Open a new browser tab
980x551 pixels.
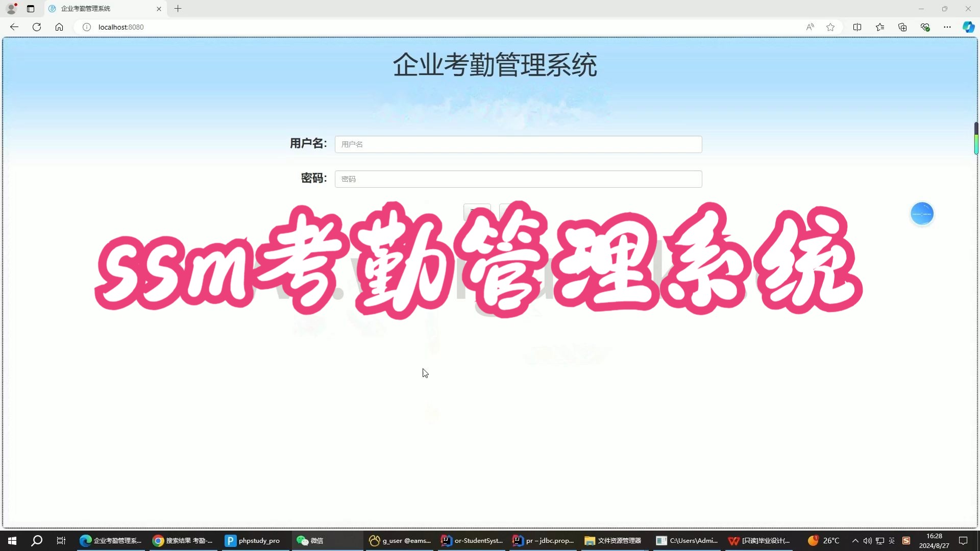coord(178,9)
